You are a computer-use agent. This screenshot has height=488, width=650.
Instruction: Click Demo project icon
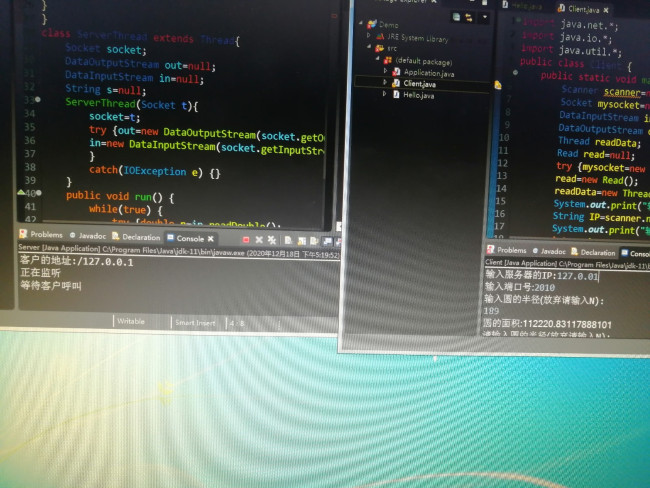(x=372, y=24)
